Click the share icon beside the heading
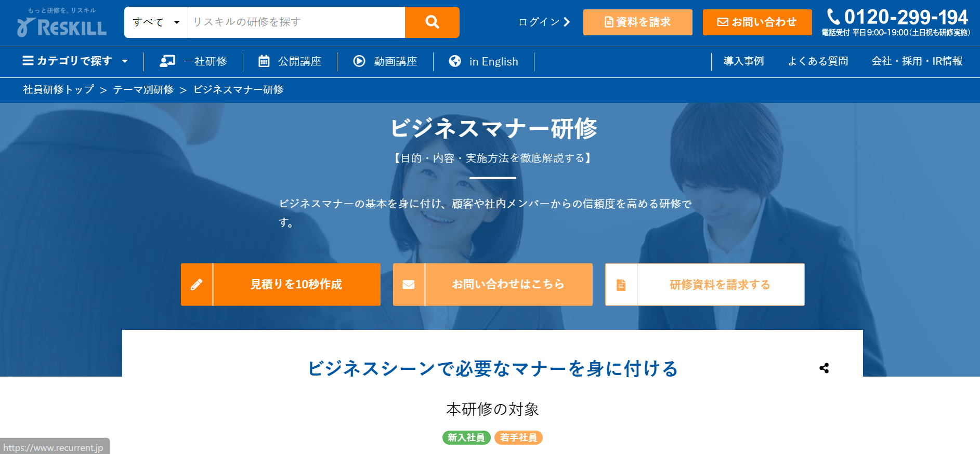 tap(824, 368)
